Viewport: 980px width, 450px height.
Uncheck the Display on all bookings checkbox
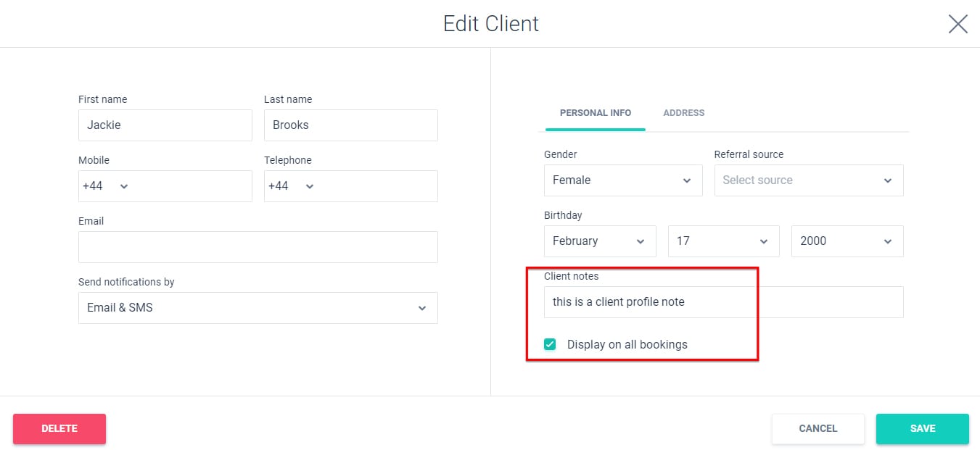[550, 344]
